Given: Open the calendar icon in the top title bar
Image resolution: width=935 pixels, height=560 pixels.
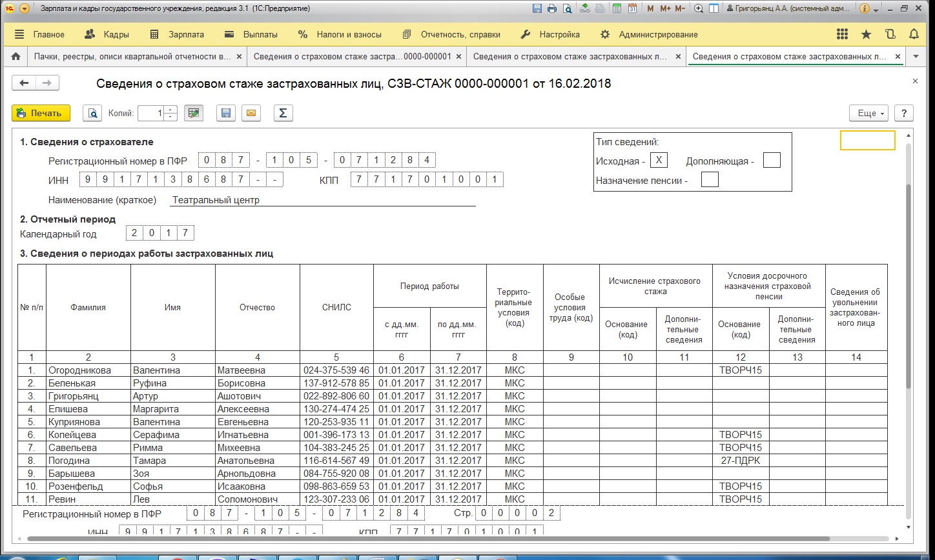Looking at the screenshot, I should point(633,9).
